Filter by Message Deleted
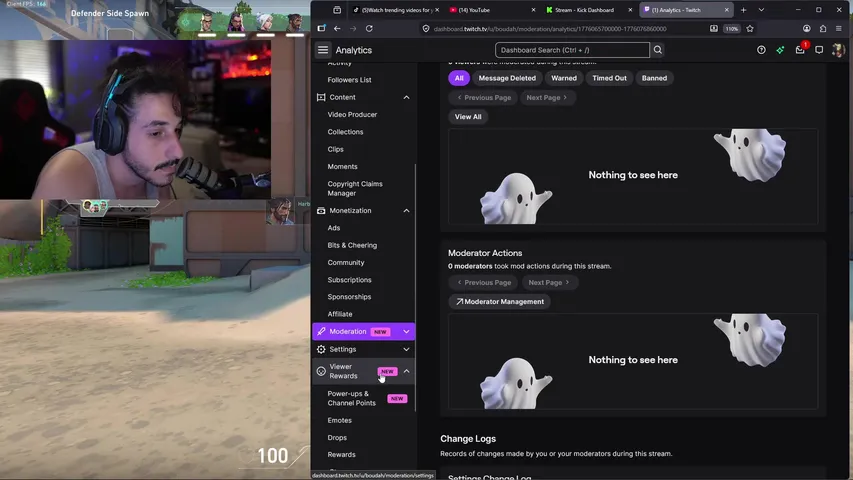The height and width of the screenshot is (480, 853). click(x=507, y=78)
